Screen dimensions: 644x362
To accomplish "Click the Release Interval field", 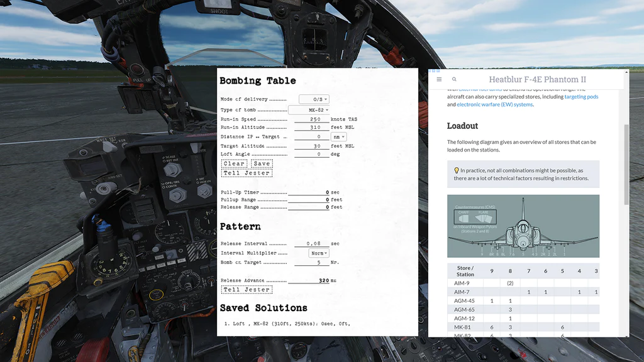I will [x=308, y=244].
